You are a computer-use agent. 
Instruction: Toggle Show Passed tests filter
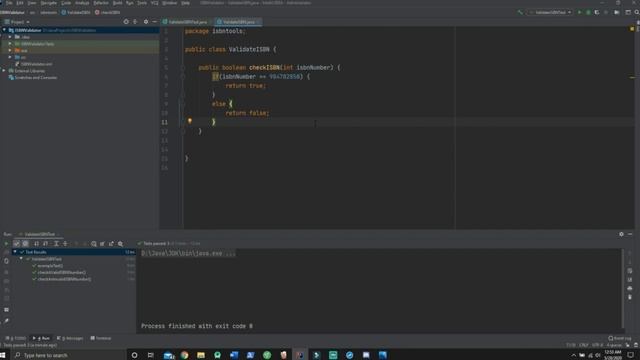(x=16, y=244)
